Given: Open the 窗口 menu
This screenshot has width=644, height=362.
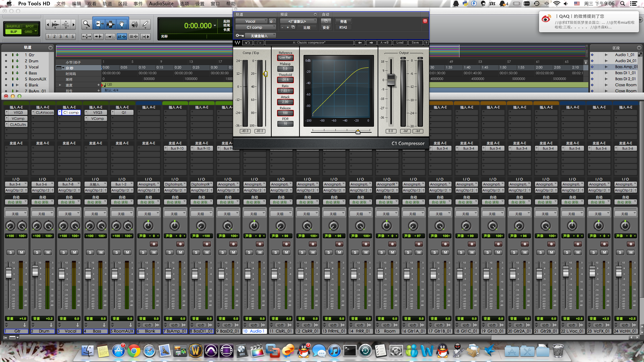Looking at the screenshot, I should 215,4.
